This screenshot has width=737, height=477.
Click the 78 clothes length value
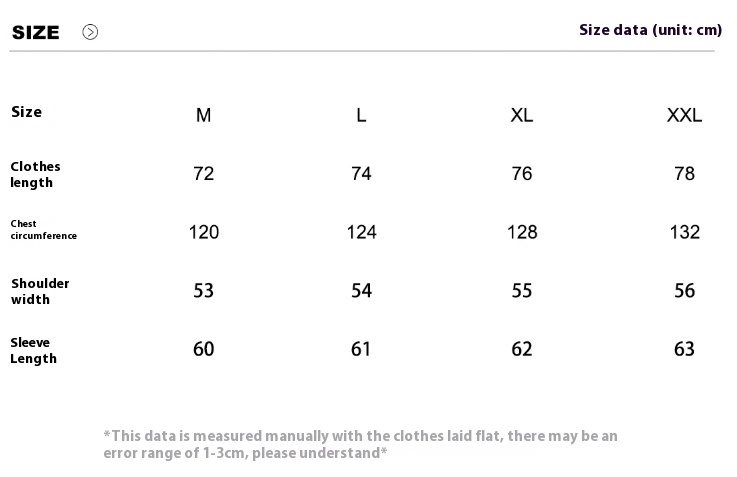point(684,174)
